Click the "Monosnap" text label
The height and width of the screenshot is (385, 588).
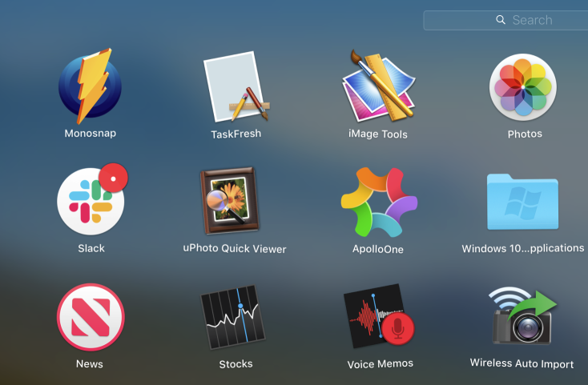[x=90, y=134]
